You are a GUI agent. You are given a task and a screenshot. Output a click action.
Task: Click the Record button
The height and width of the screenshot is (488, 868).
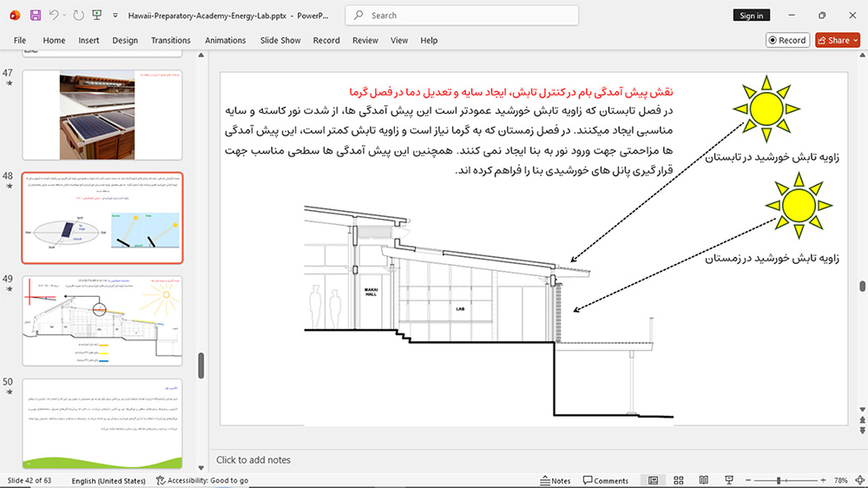click(787, 41)
